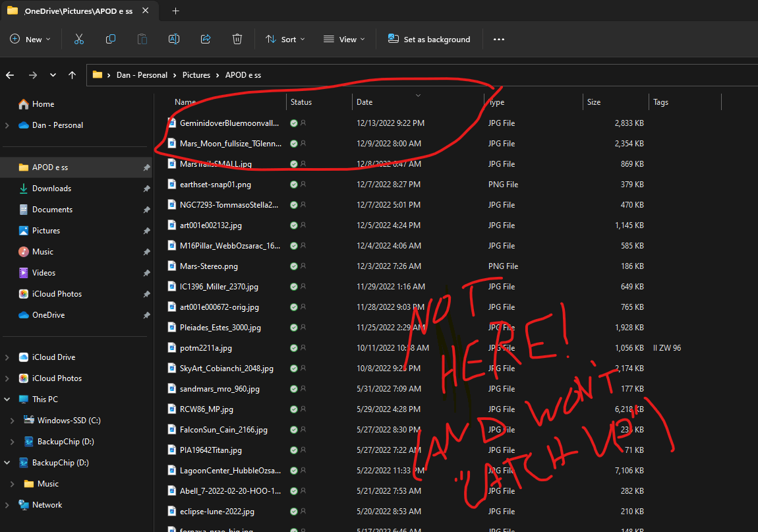Click the OneDrive Pictures APOD tab
Screen dimensions: 758x532
(x=80, y=11)
